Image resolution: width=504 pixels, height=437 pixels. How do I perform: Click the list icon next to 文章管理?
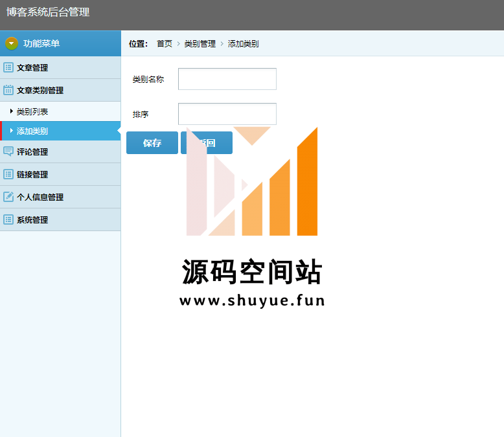click(x=8, y=67)
